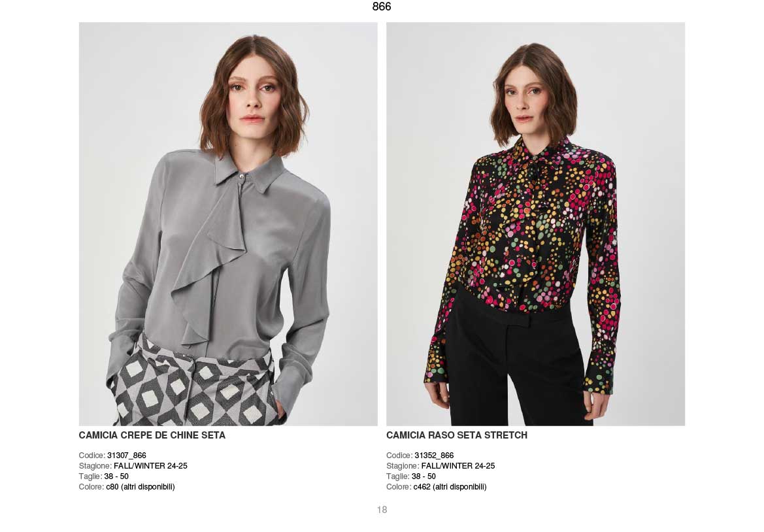
Task: Click the Colore label of the right product
Action: 399,487
